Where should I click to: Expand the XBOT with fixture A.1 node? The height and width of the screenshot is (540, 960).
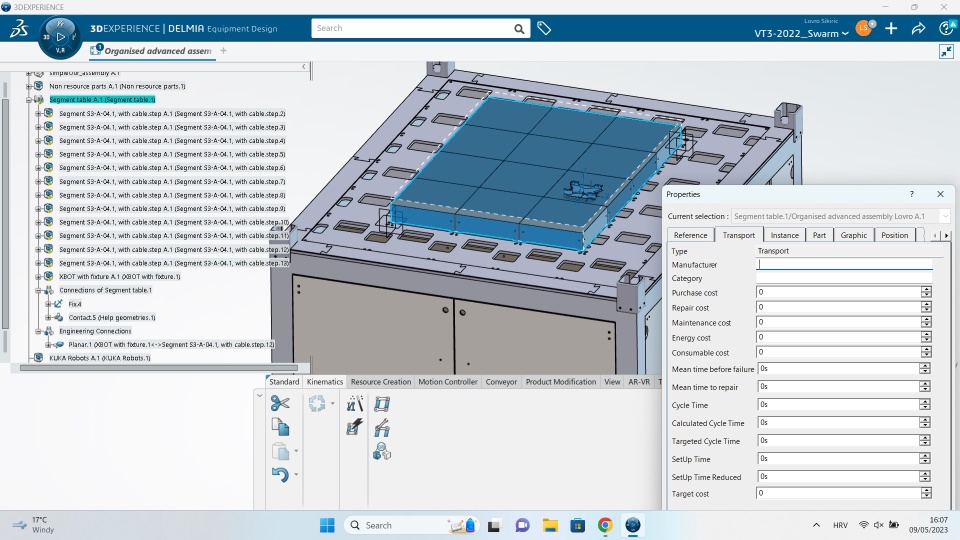(38, 277)
